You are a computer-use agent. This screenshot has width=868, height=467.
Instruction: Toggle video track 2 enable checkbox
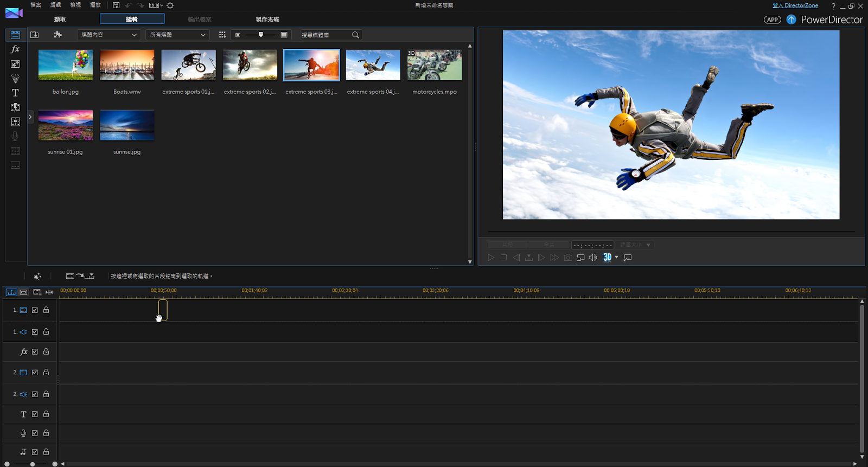pyautogui.click(x=35, y=373)
